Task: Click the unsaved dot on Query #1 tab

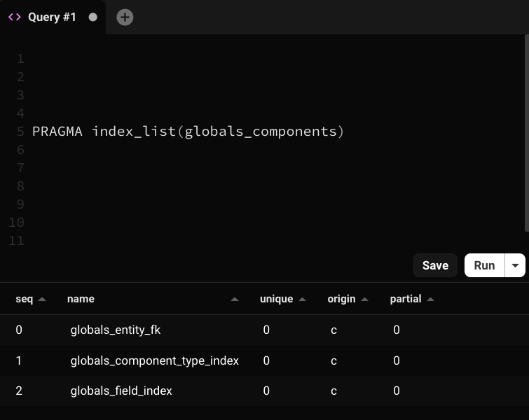Action: (92, 17)
